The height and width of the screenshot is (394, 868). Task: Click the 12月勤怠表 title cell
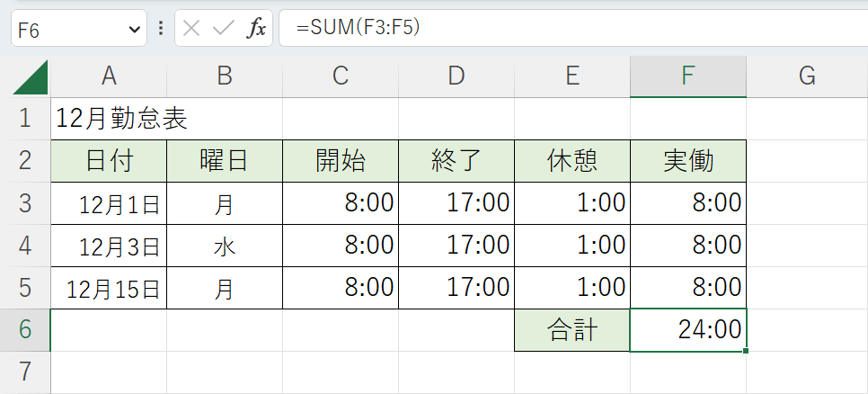[121, 118]
